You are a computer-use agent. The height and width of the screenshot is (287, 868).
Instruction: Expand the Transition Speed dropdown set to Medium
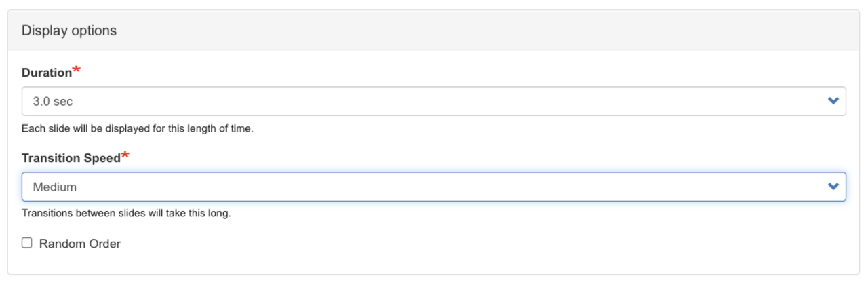click(433, 187)
